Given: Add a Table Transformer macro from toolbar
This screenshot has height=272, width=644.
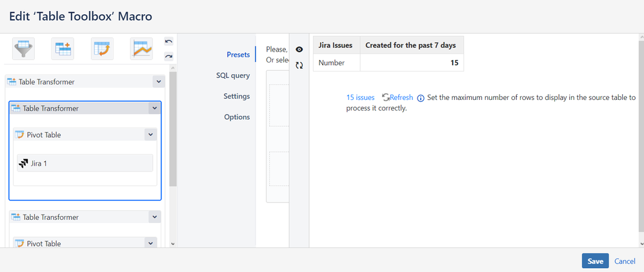Looking at the screenshot, I should (63, 49).
